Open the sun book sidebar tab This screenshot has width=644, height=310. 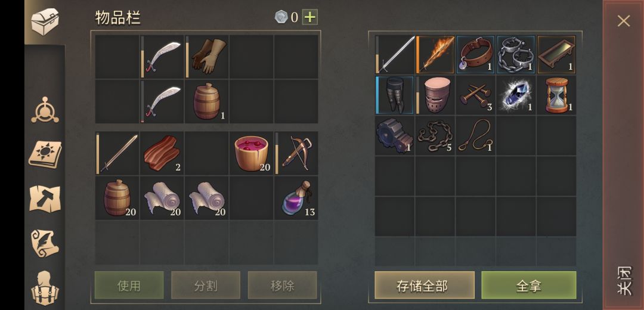click(45, 154)
